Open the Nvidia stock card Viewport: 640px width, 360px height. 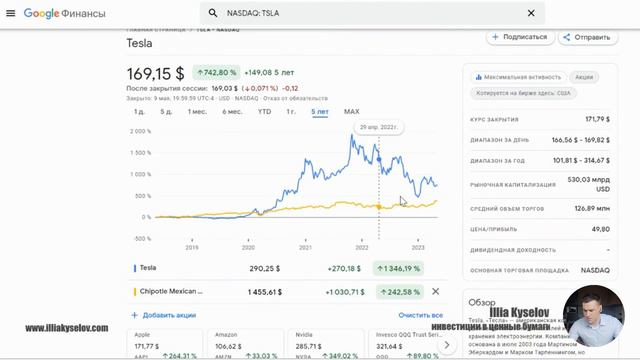pyautogui.click(x=326, y=344)
